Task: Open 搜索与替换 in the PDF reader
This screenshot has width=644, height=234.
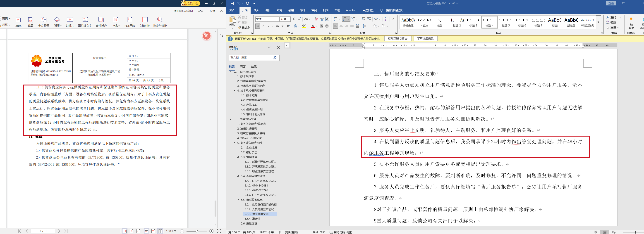Action: pos(160,22)
